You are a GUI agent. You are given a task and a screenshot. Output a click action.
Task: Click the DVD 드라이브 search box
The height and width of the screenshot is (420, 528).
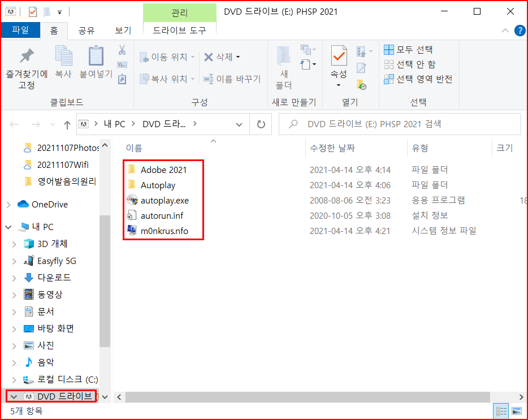[x=399, y=124]
